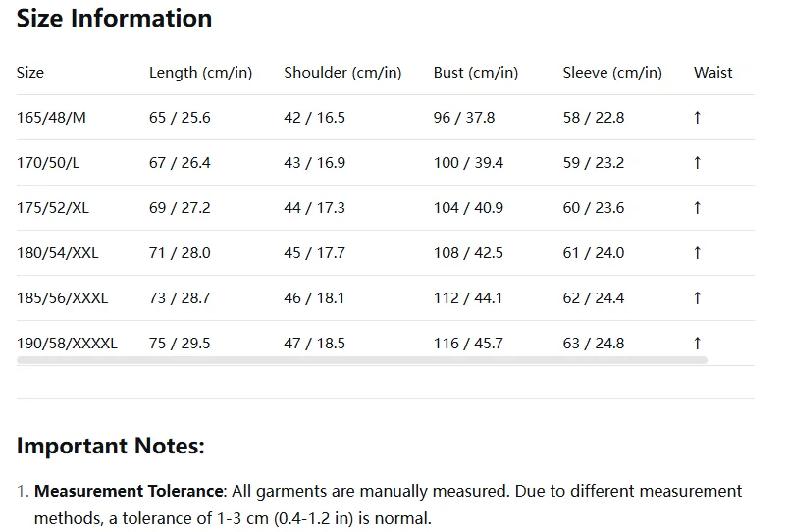788x532 pixels.
Task: Click the Length (cm/in) column header
Action: coord(200,73)
